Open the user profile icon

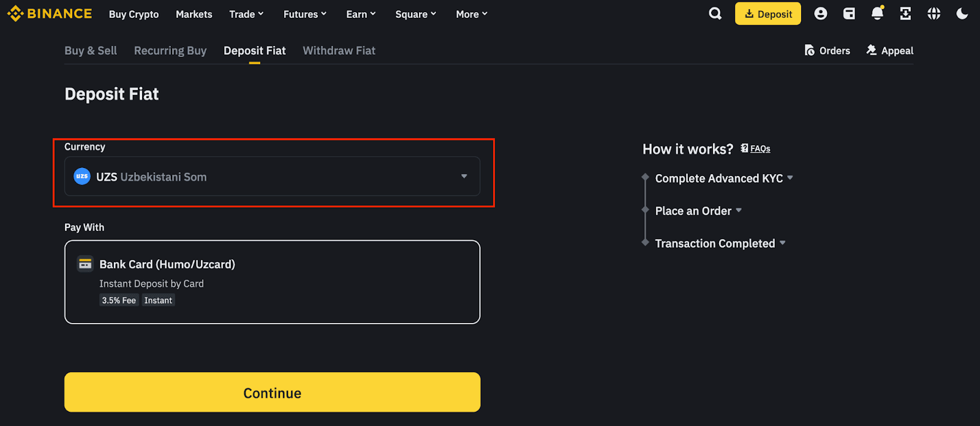click(820, 13)
